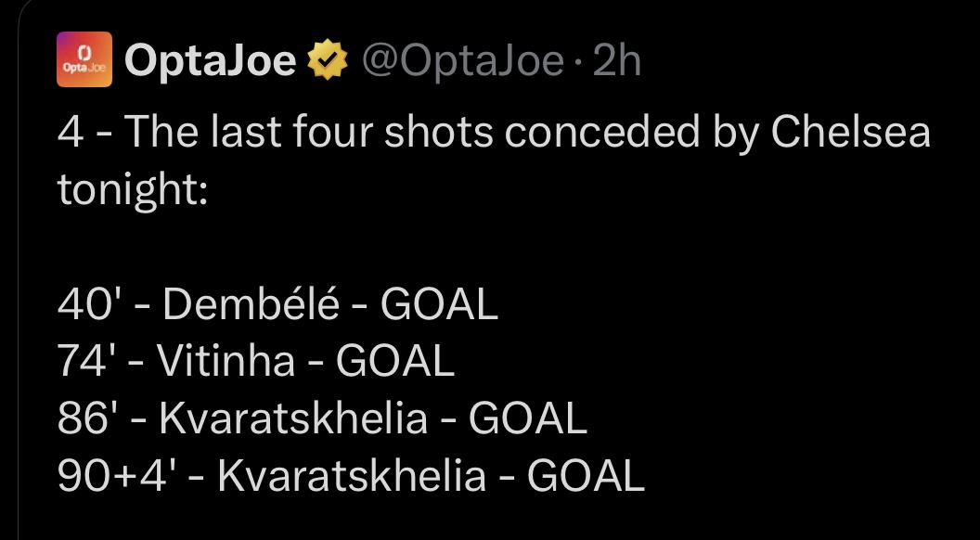Click the gold verified badge
Viewport: 980px width, 540px height.
coord(328,60)
